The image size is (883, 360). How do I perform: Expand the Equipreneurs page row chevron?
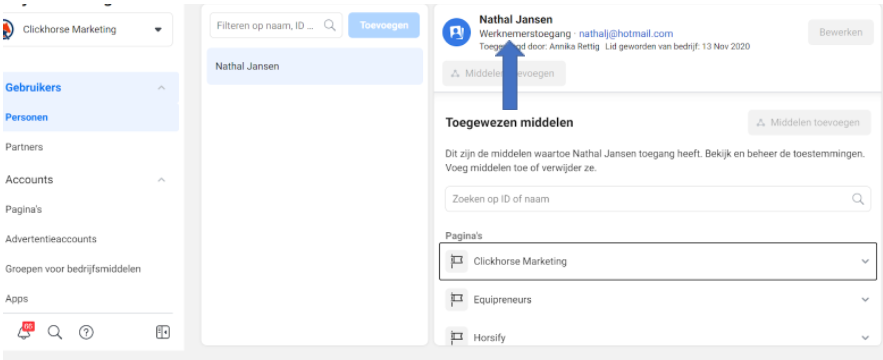click(866, 300)
